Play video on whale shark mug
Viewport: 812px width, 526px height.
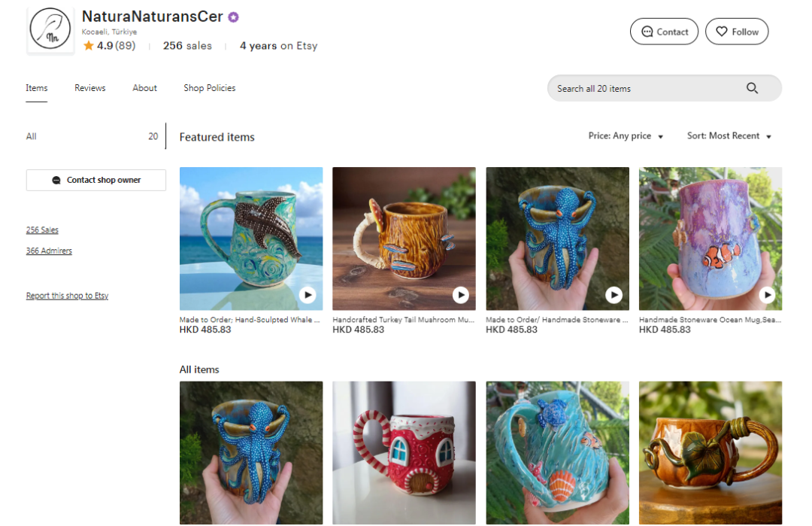(x=307, y=295)
